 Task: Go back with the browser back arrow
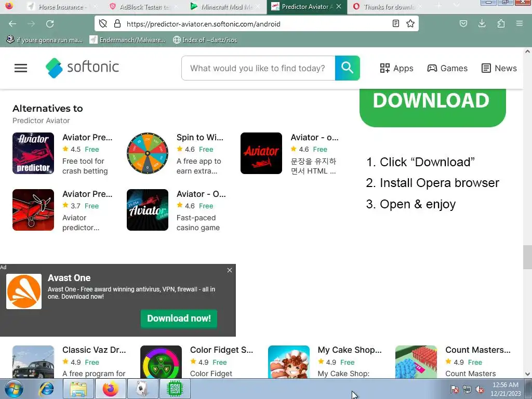[x=12, y=24]
